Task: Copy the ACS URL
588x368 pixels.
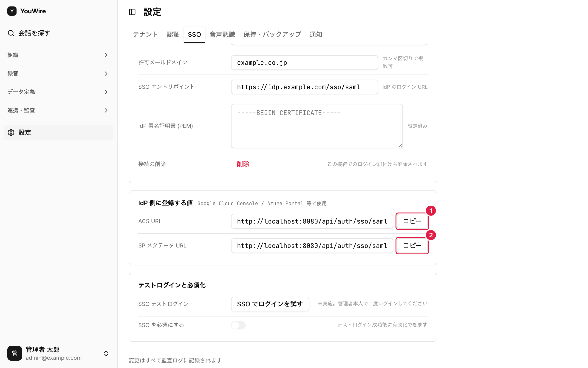Action: tap(412, 221)
